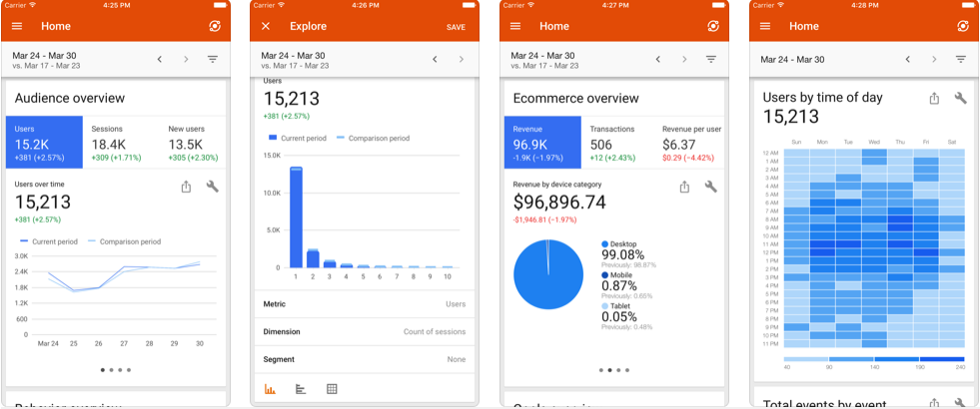Open hamburger menu on first Home screen
The height and width of the screenshot is (409, 980).
tap(17, 26)
